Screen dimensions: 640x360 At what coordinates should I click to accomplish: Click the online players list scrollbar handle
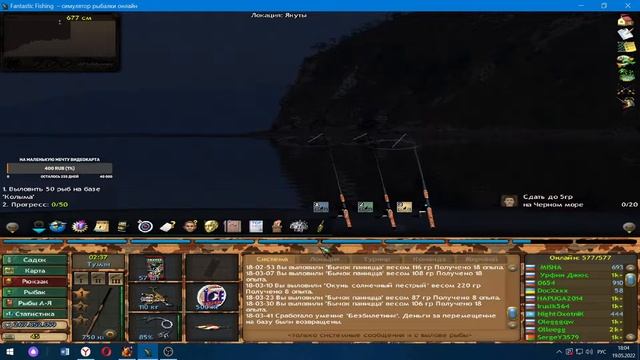pyautogui.click(x=630, y=280)
